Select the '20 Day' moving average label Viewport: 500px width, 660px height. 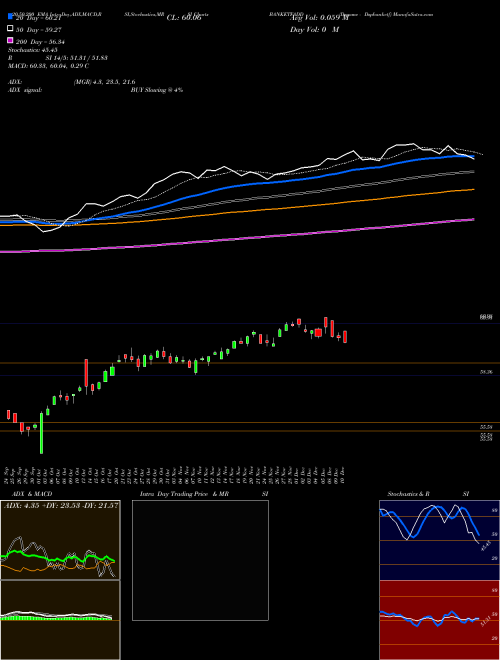tap(38, 18)
